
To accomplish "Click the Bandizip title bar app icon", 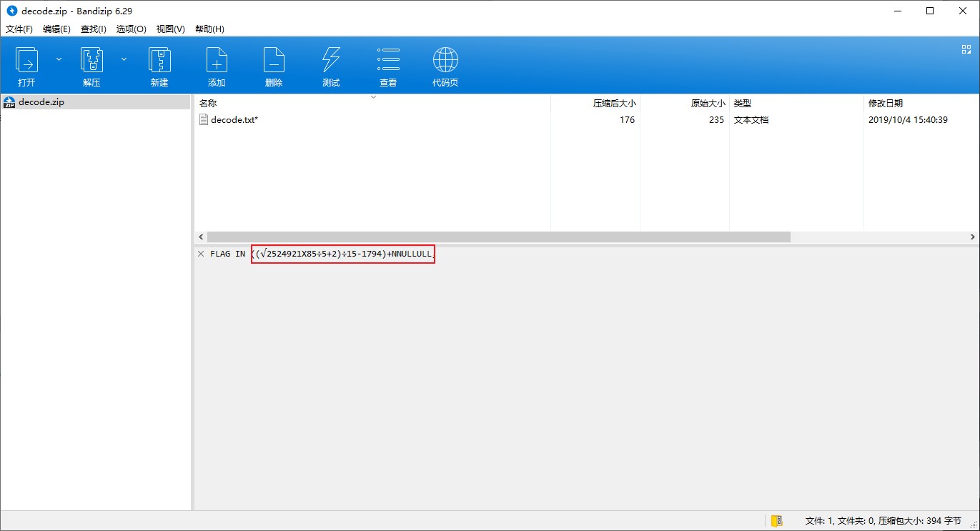I will point(11,11).
